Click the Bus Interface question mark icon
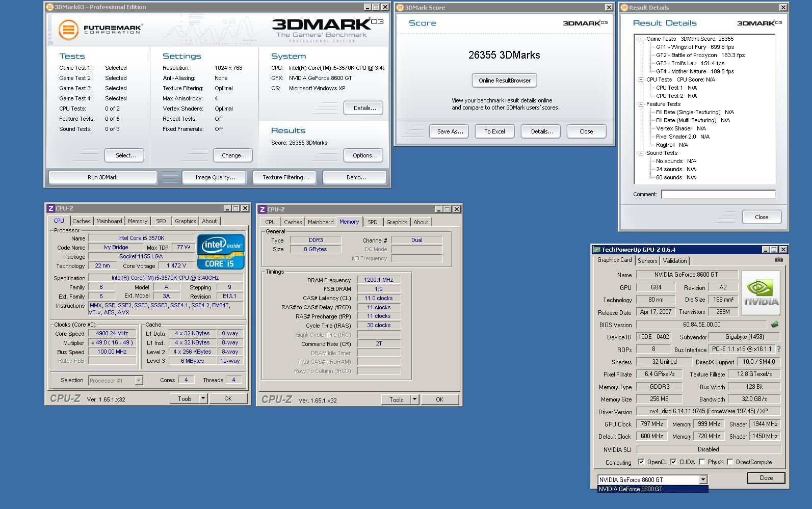Image resolution: width=812 pixels, height=509 pixels. [x=779, y=350]
